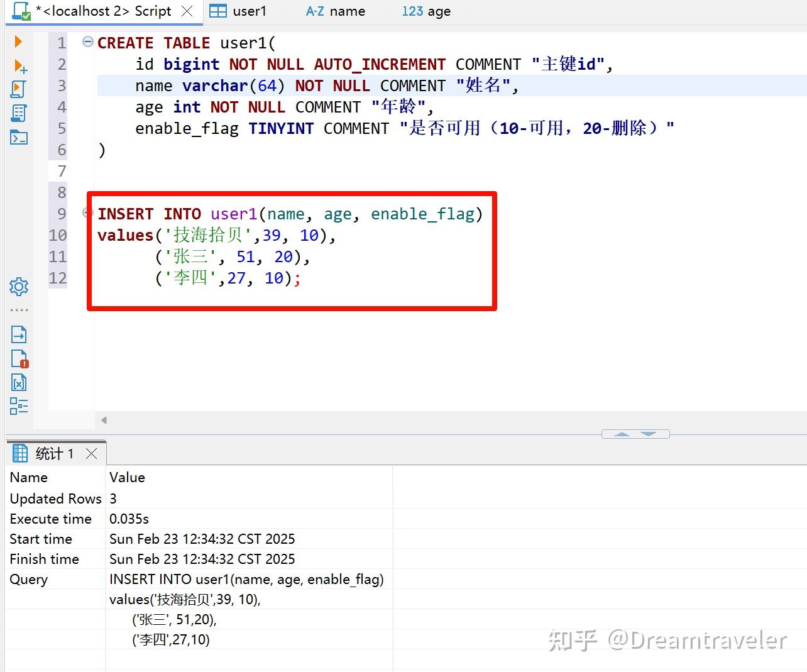Click the outline structure icon at sidebar bottom
Image resolution: width=807 pixels, height=672 pixels.
tap(18, 405)
